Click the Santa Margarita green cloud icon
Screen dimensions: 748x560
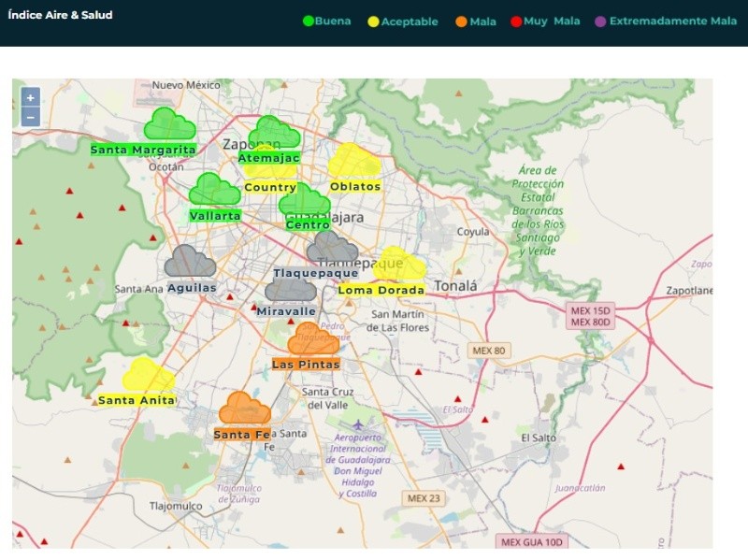coord(169,124)
